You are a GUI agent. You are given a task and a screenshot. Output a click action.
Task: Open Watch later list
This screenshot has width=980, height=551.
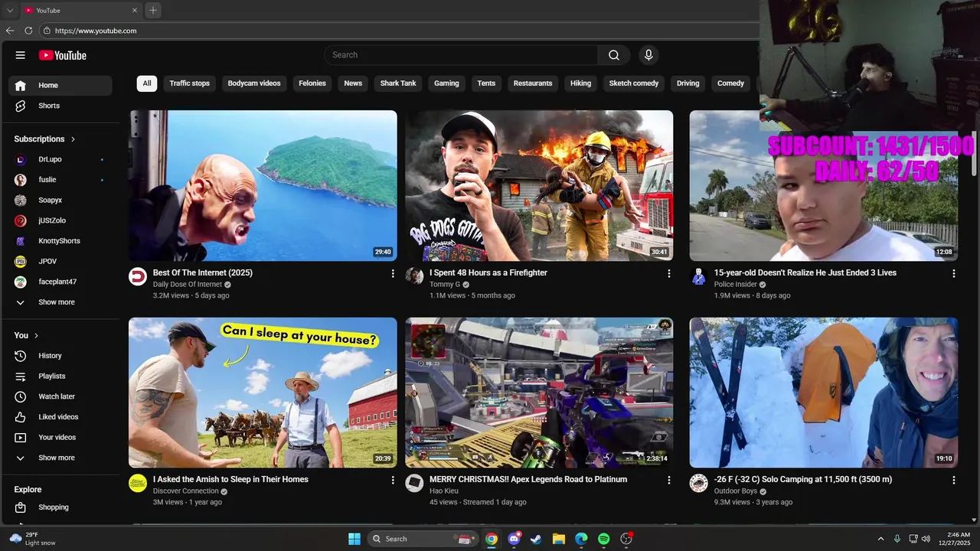[60, 396]
